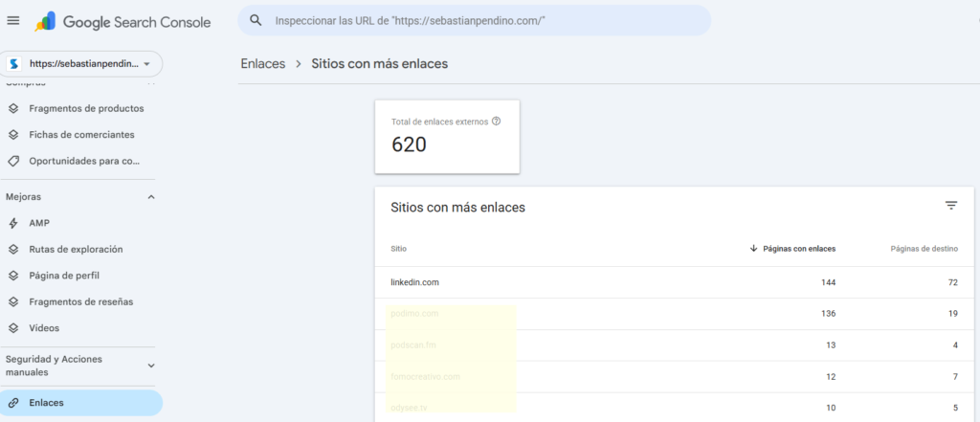Click the Fragmentos de reseñas icon
980x422 pixels.
click(13, 302)
